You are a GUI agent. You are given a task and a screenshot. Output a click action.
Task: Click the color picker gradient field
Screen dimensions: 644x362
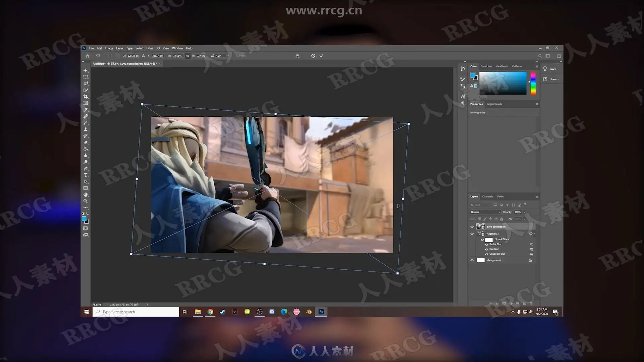click(x=502, y=83)
